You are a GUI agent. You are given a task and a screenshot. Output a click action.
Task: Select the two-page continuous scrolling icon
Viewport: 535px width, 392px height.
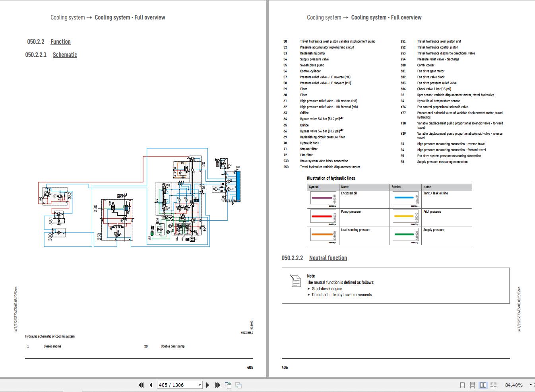[x=493, y=385]
